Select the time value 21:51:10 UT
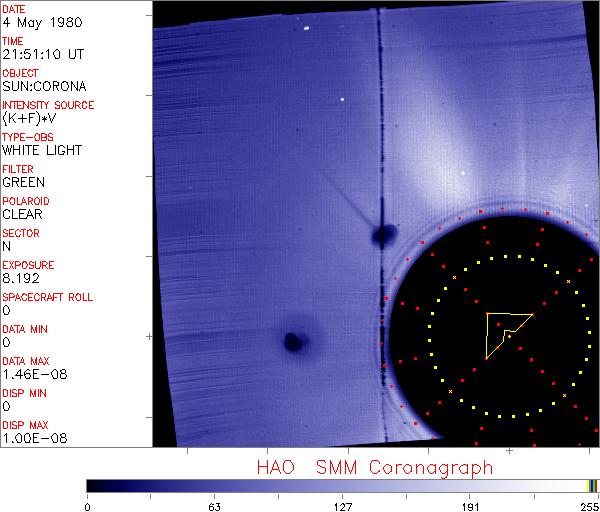Image resolution: width=600 pixels, height=512 pixels. point(41,55)
